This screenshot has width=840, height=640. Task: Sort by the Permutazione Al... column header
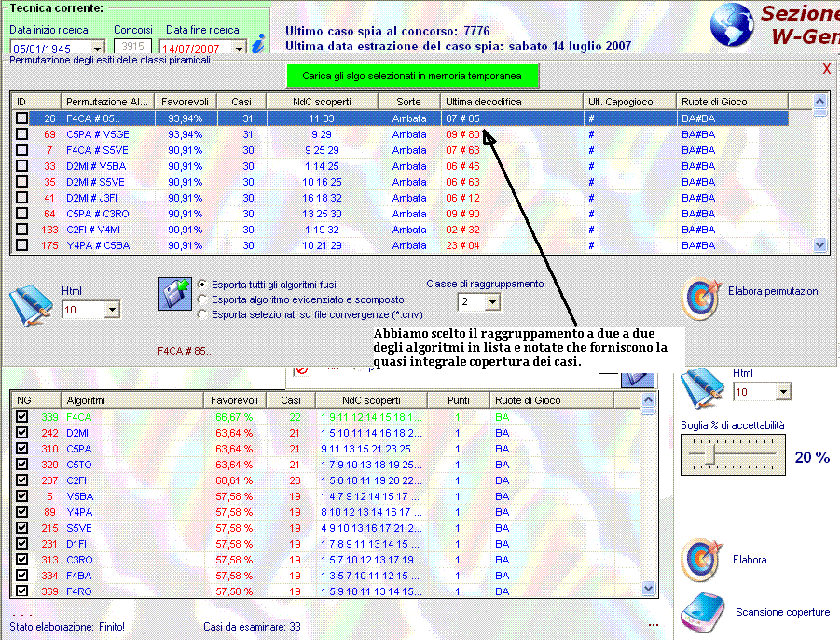[x=107, y=102]
